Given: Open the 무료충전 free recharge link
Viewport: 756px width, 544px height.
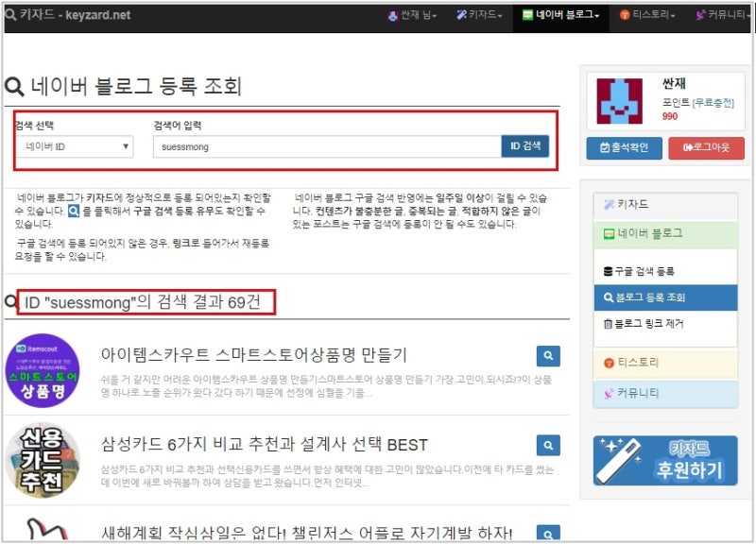Looking at the screenshot, I should click(713, 103).
